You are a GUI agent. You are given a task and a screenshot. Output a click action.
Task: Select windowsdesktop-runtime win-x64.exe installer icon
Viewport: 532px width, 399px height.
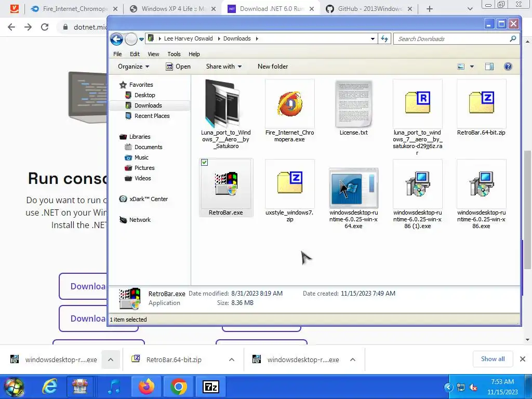tap(353, 188)
